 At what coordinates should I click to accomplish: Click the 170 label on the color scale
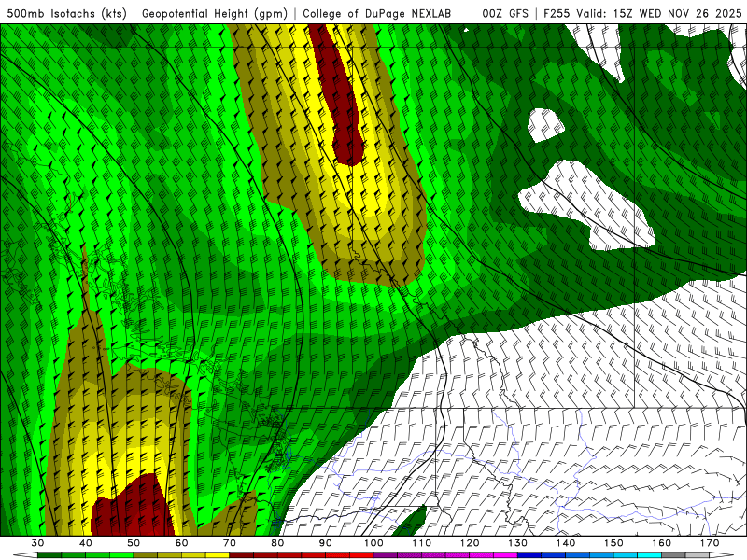click(x=710, y=543)
